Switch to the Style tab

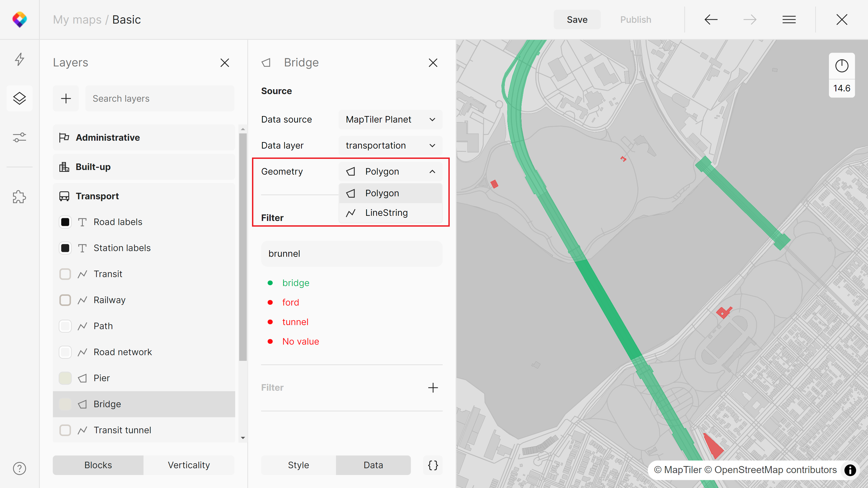click(298, 465)
